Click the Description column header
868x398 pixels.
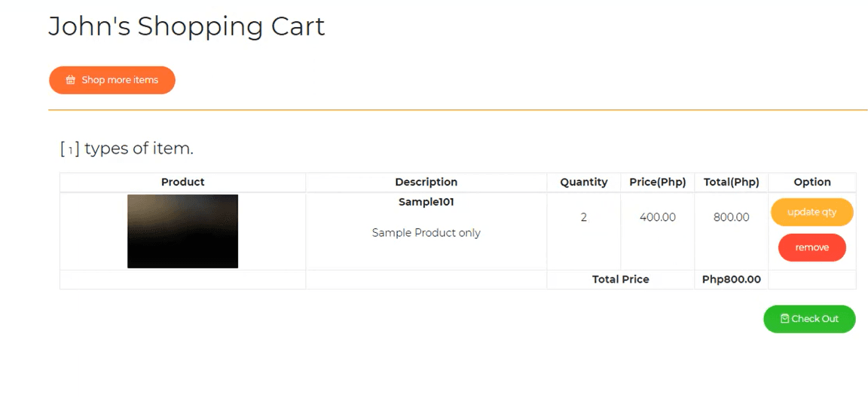click(426, 182)
